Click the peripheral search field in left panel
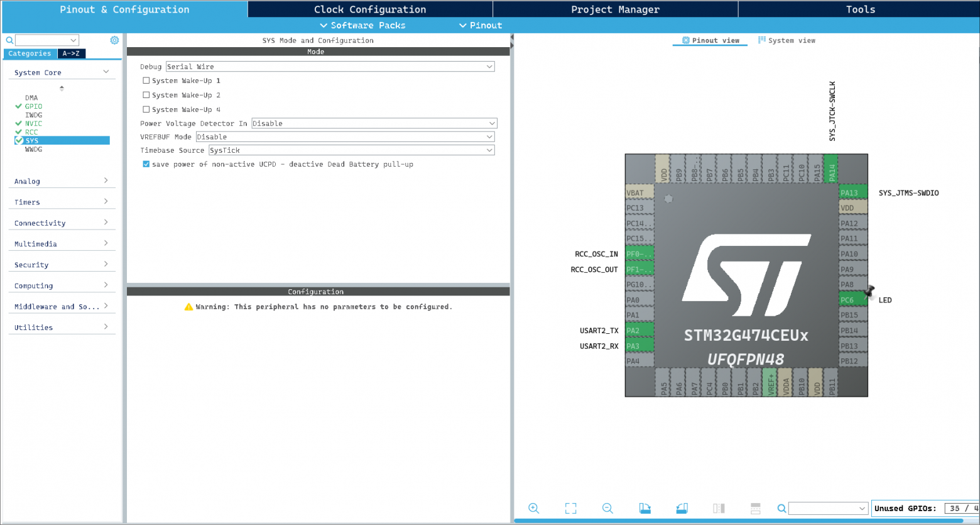The width and height of the screenshot is (980, 525). (46, 40)
